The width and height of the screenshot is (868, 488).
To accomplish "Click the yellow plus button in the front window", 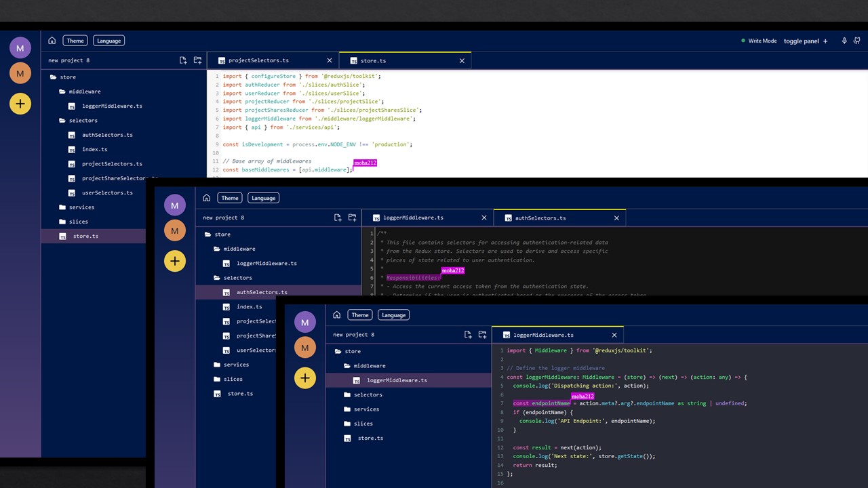I will [x=305, y=378].
